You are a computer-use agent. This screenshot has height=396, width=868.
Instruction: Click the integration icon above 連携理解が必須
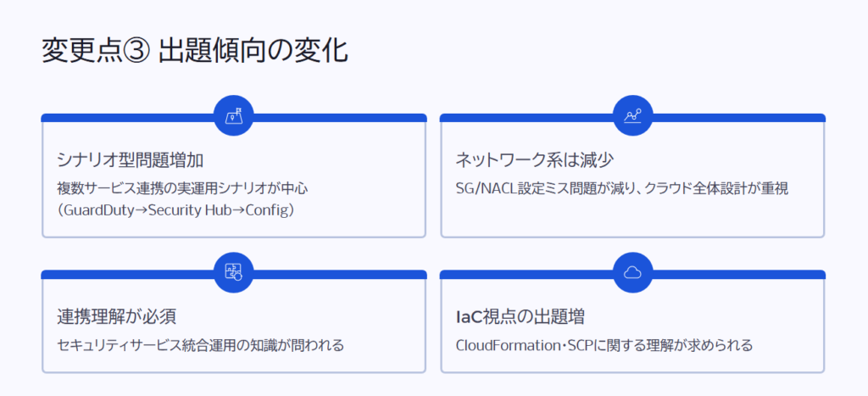234,272
